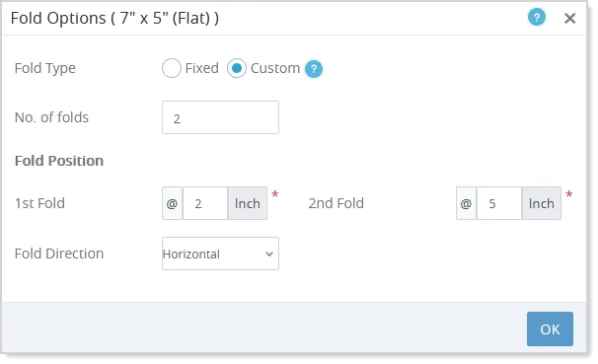Click the @ symbol of 1st Fold
Image resolution: width=598 pixels, height=364 pixels.
[x=172, y=203]
